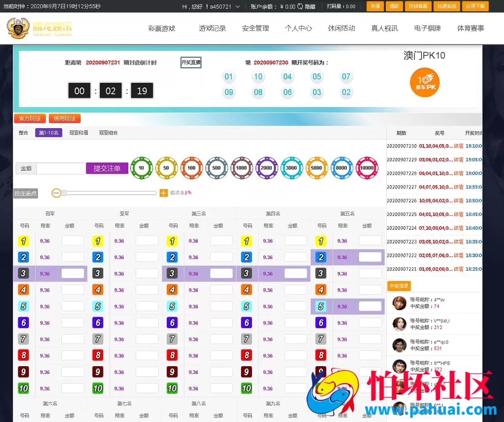
Task: Click the 提交注单 submit button
Action: (106, 168)
